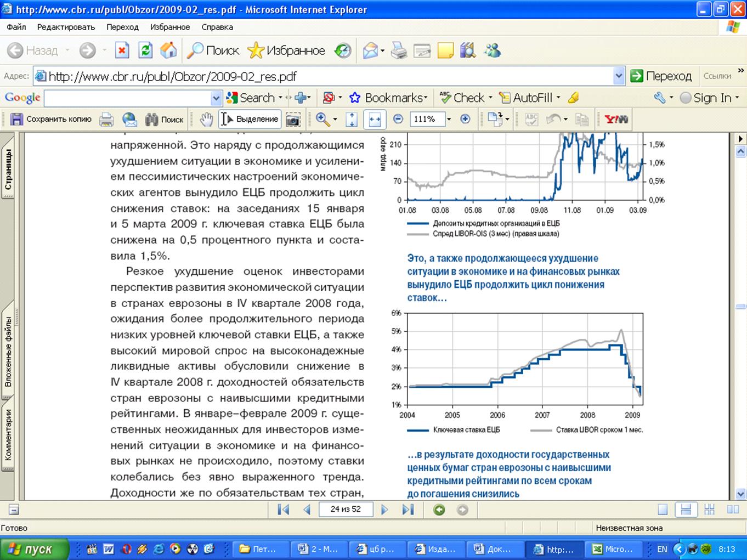747x560 pixels.
Task: Click the page number field
Action: click(346, 510)
